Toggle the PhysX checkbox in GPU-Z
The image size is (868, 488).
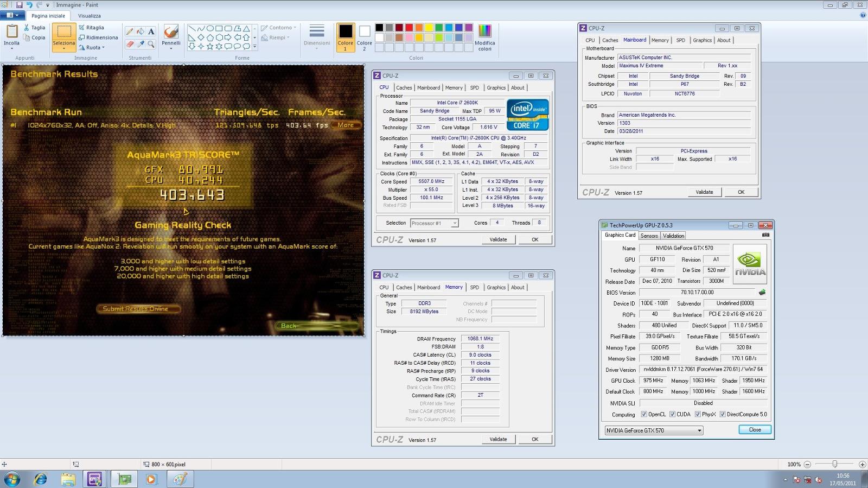(x=698, y=414)
